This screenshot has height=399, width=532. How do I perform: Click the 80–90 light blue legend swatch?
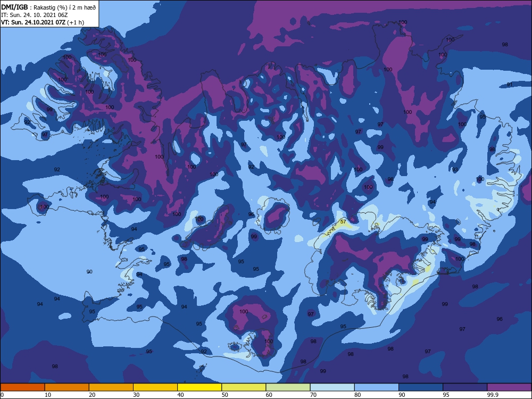[377, 387]
